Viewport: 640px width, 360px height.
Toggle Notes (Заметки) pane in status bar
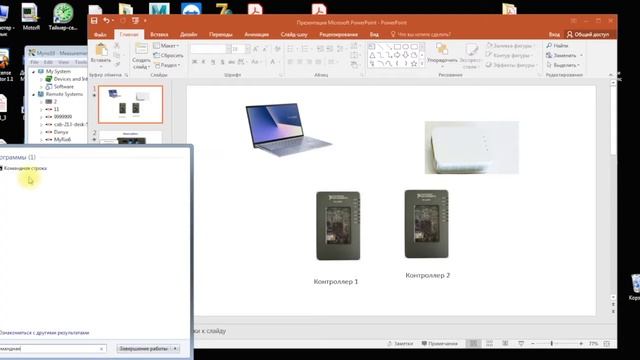[400, 344]
